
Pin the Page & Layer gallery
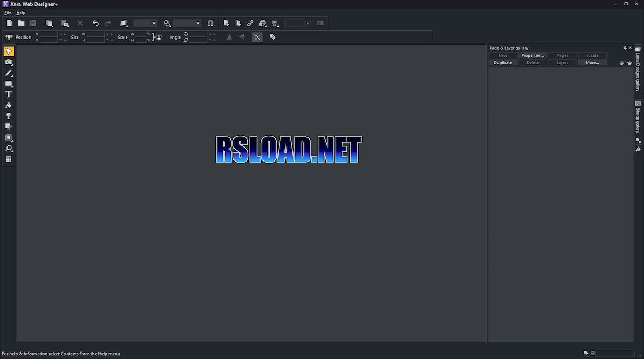click(x=624, y=48)
